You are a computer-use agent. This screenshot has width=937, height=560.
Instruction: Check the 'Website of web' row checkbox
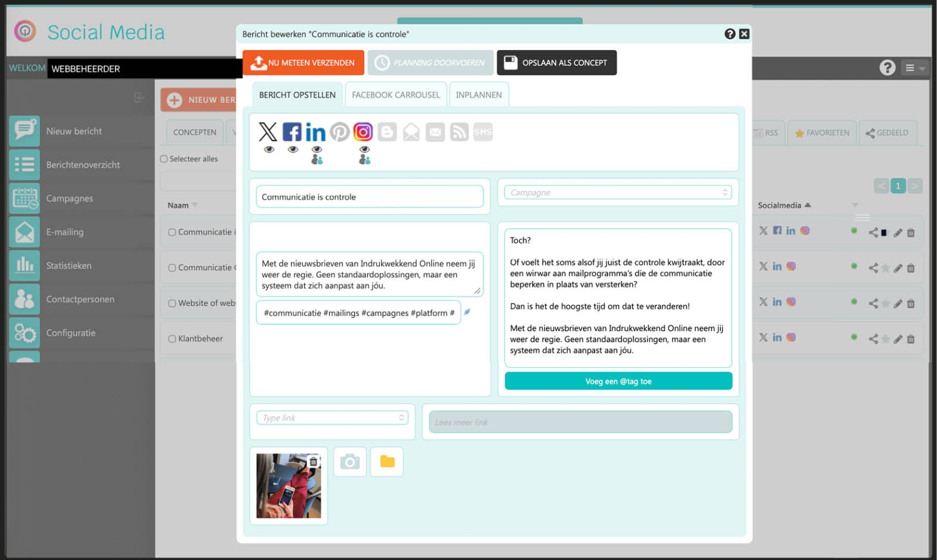coord(172,303)
